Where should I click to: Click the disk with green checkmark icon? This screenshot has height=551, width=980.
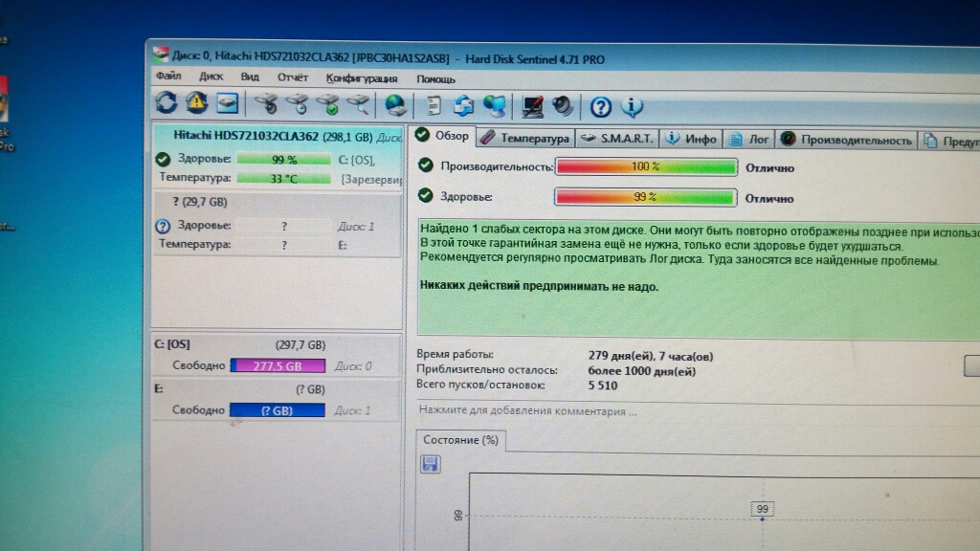[328, 105]
